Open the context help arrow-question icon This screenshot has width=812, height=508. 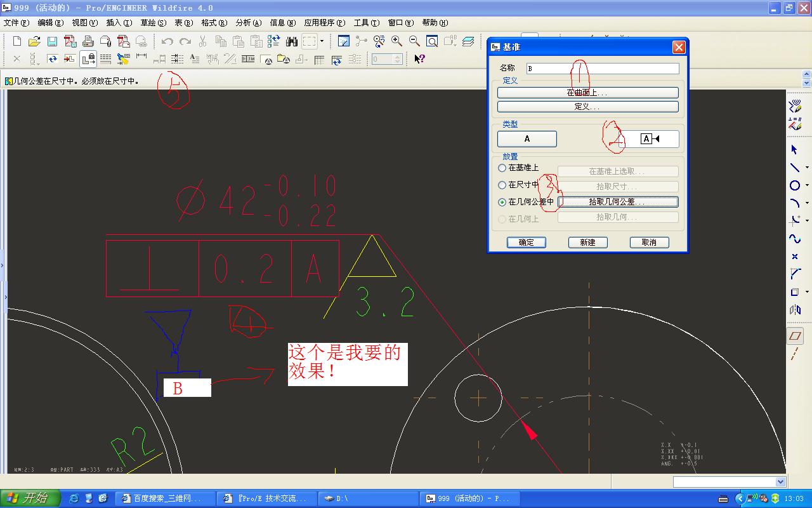click(419, 59)
